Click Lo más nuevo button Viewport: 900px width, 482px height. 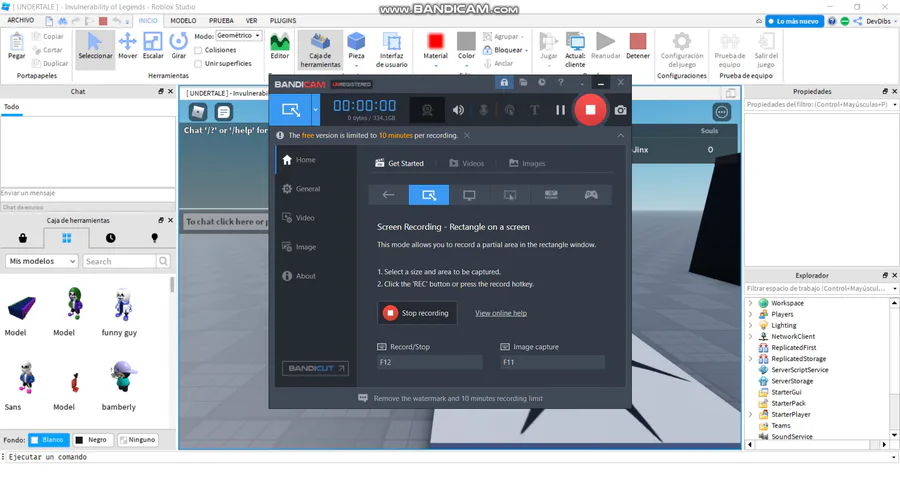[x=794, y=21]
